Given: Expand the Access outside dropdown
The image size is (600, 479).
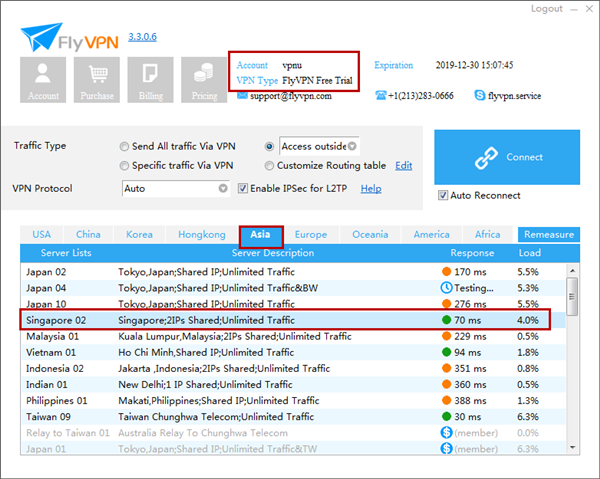Looking at the screenshot, I should pyautogui.click(x=352, y=146).
